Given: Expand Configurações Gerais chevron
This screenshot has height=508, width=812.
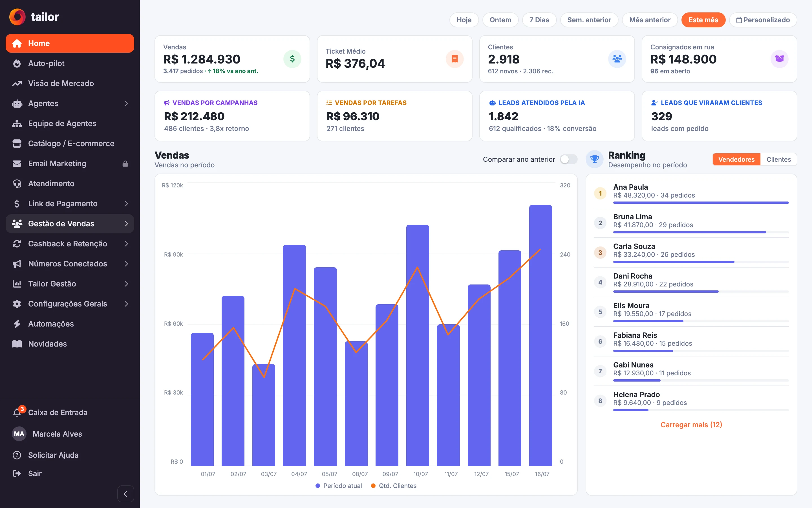Looking at the screenshot, I should [126, 304].
